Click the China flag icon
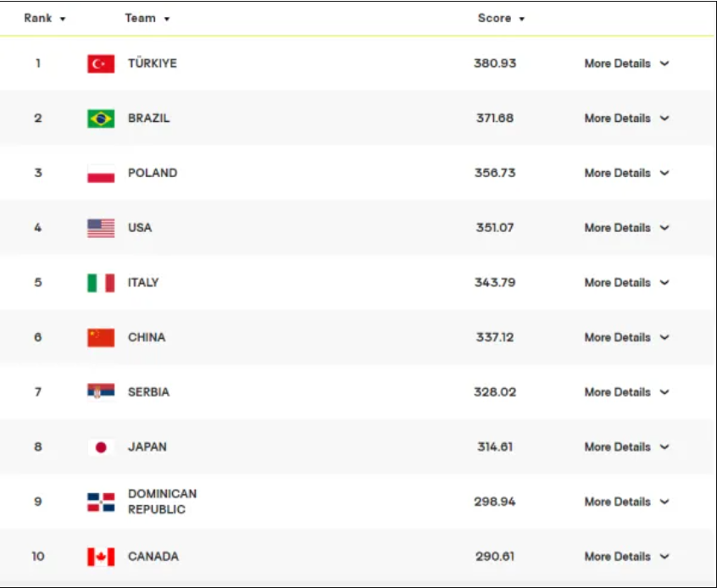Image resolution: width=717 pixels, height=588 pixels. [101, 337]
